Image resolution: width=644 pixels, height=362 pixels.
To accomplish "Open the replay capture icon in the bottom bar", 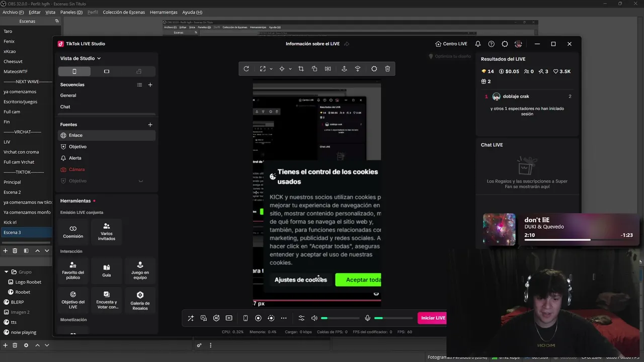I will tap(271, 318).
